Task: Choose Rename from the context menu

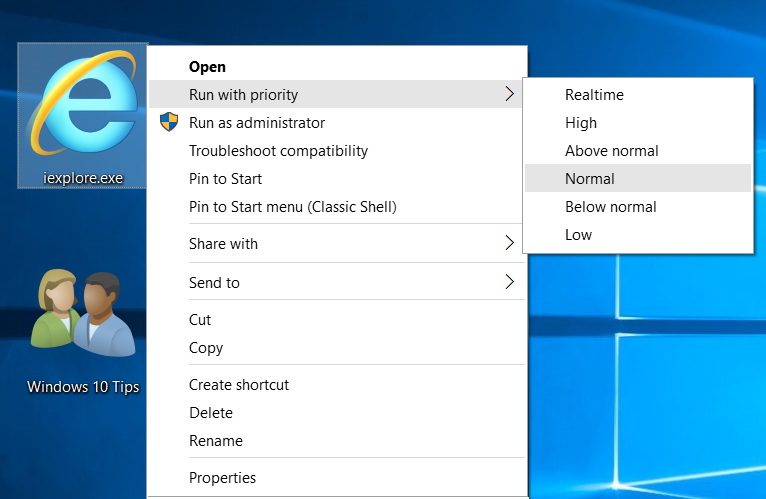Action: (x=337, y=440)
